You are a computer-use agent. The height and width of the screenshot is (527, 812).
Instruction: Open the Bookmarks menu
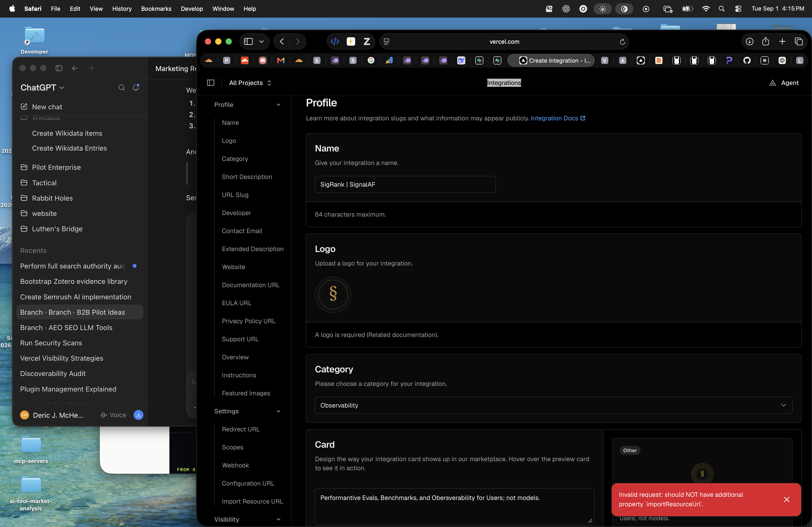pyautogui.click(x=156, y=9)
